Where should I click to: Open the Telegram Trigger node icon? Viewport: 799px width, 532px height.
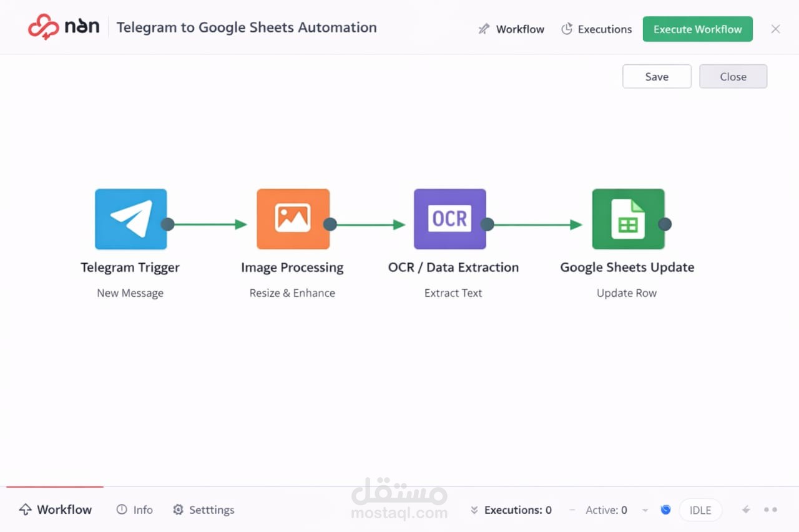tap(130, 219)
